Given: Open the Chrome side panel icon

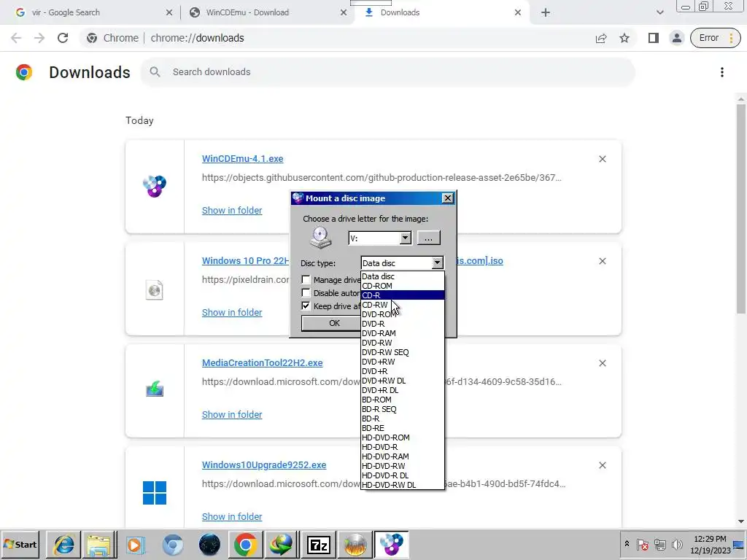Looking at the screenshot, I should coord(654,38).
